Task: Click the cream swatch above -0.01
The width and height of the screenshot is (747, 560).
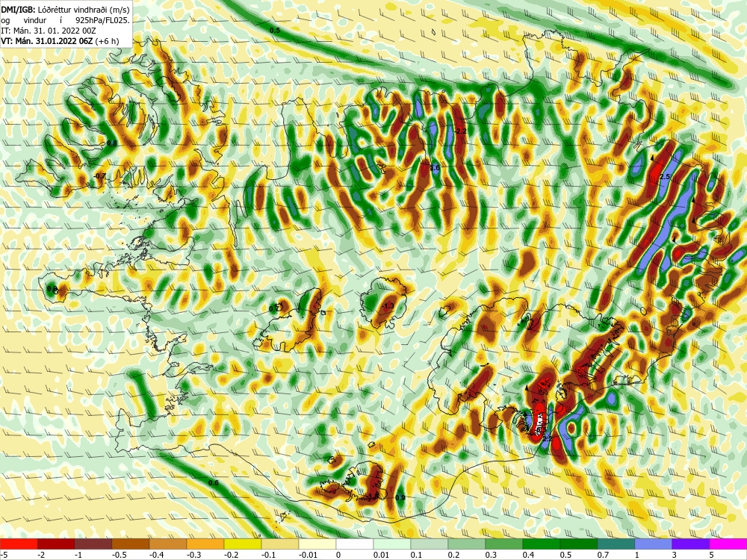Action: (317, 544)
